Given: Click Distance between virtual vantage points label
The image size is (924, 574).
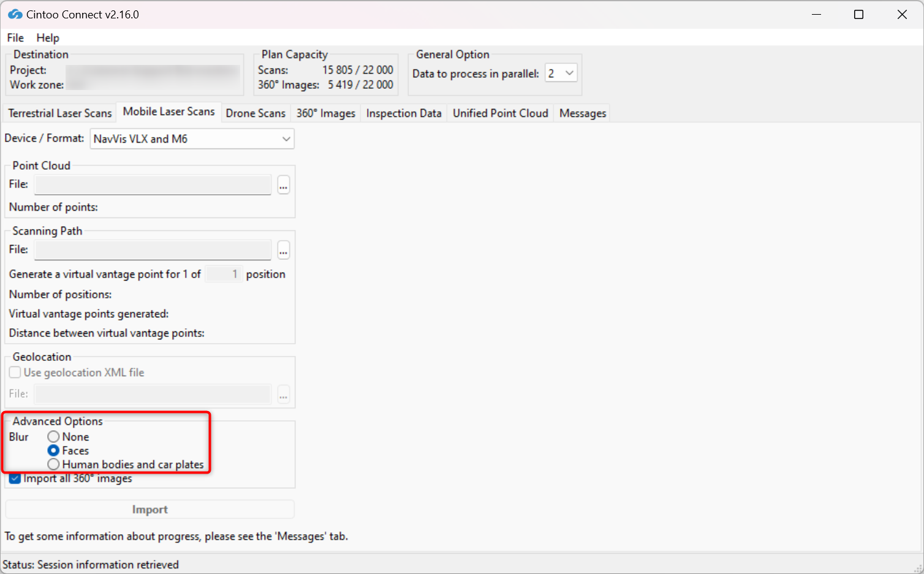Looking at the screenshot, I should 107,333.
